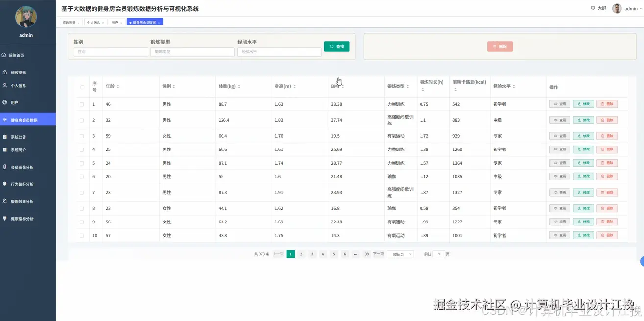Viewport: 644px width, 321px height.
Task: Sort the table by 性别
Action: pyautogui.click(x=174, y=86)
